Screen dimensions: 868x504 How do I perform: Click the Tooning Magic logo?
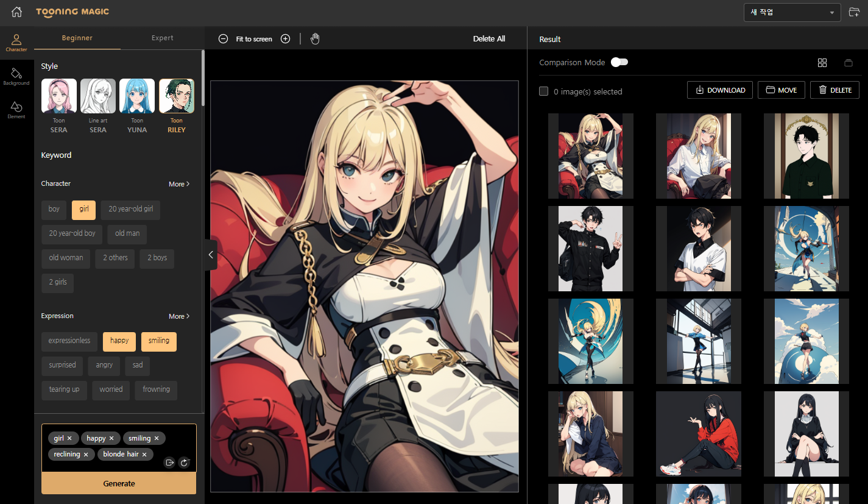pos(72,12)
